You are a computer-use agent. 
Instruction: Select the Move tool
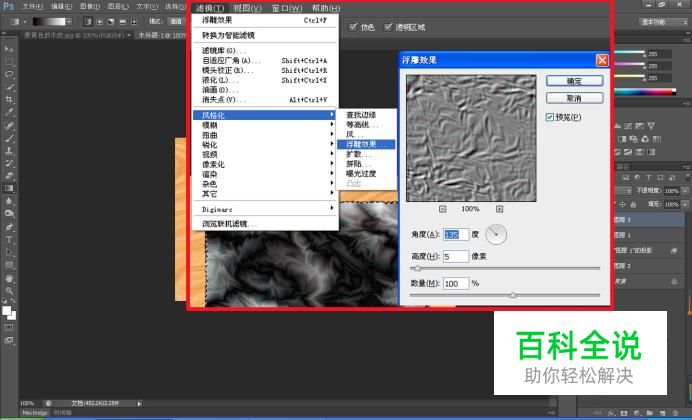9,49
